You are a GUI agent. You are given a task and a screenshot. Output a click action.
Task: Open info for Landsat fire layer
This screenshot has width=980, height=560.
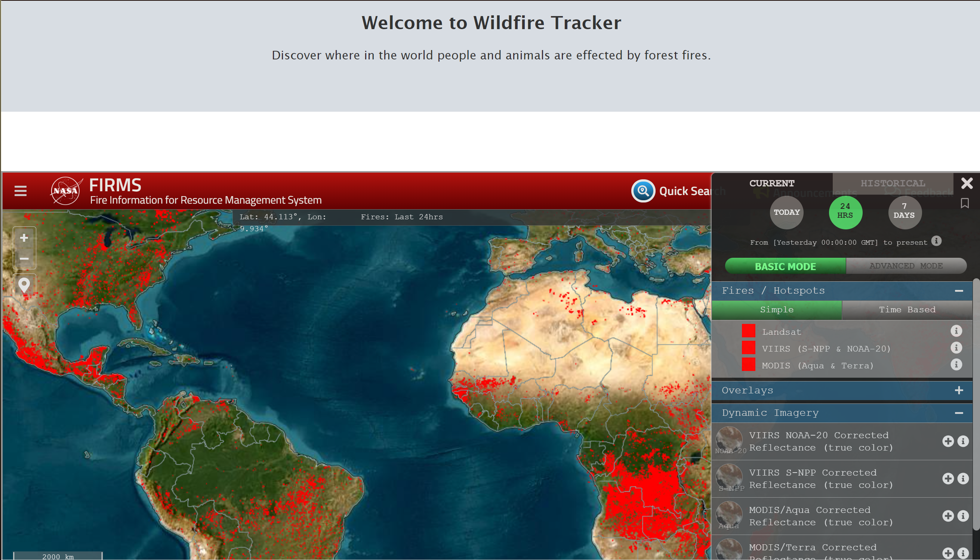956,331
